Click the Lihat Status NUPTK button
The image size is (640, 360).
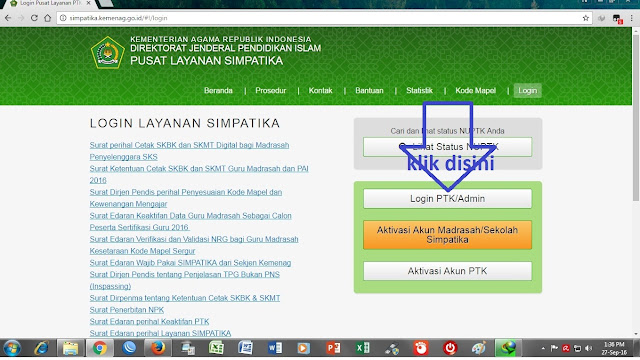pyautogui.click(x=447, y=147)
